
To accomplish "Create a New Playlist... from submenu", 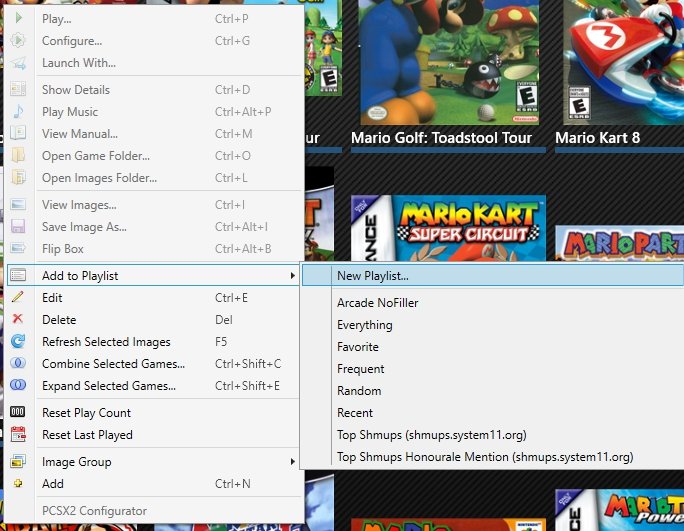I will (493, 276).
